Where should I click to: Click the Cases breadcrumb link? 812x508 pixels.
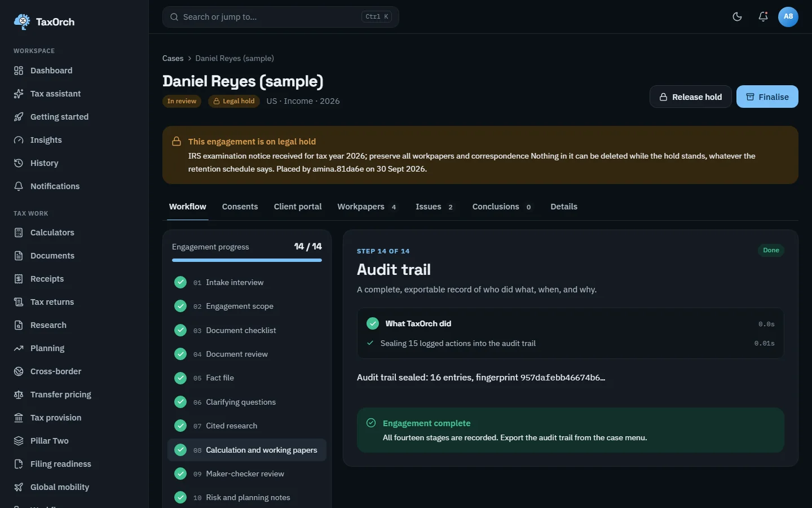point(173,58)
